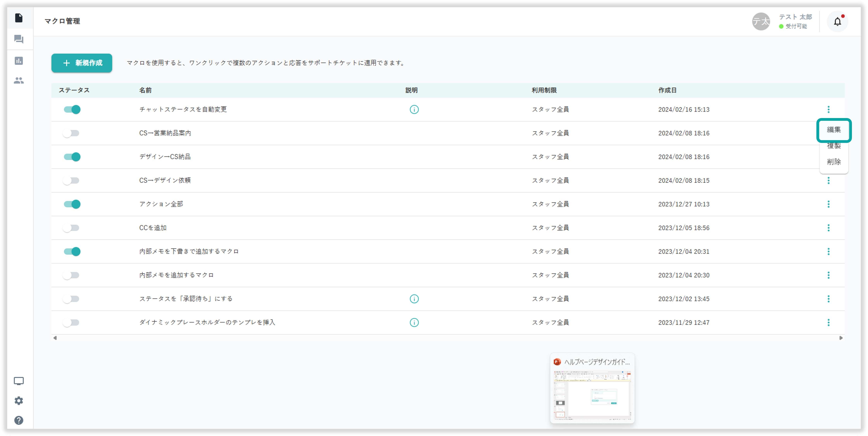Viewport: 868px width, 436px height.
Task: Click the document icon in sidebar
Action: tap(19, 18)
